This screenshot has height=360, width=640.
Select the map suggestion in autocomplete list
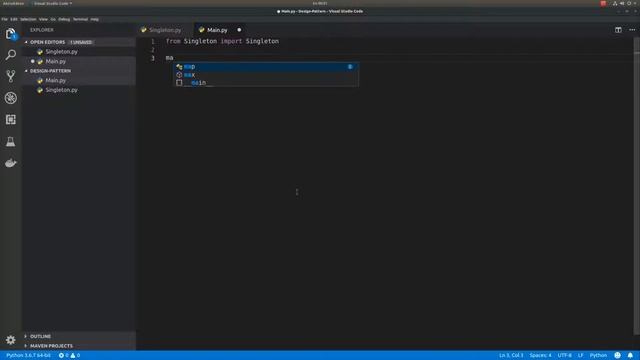pos(267,67)
